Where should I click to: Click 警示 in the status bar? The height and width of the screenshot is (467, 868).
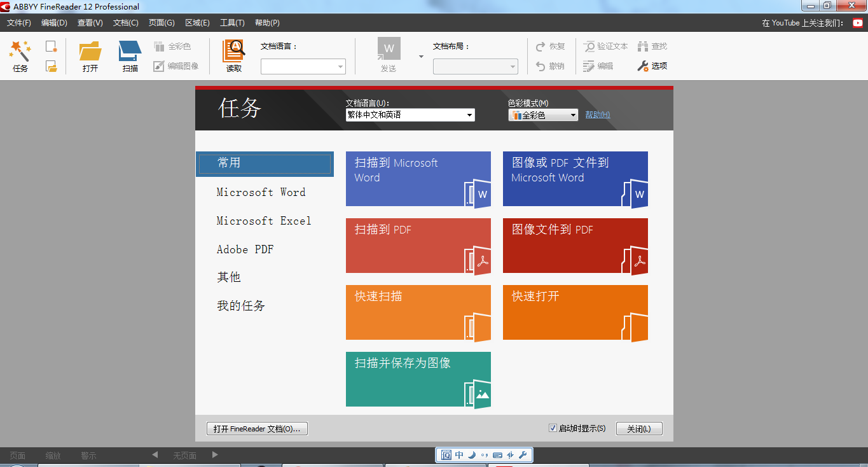(x=88, y=456)
